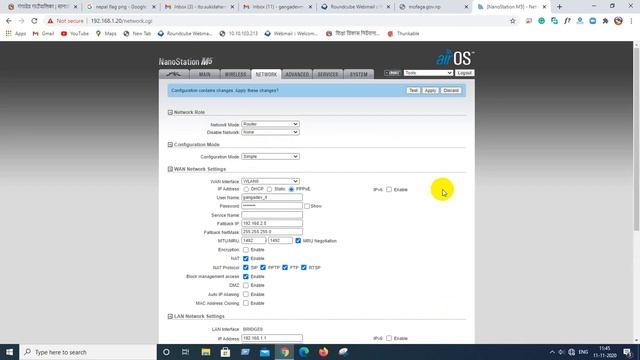
Task: Reload the page
Action: (34, 21)
